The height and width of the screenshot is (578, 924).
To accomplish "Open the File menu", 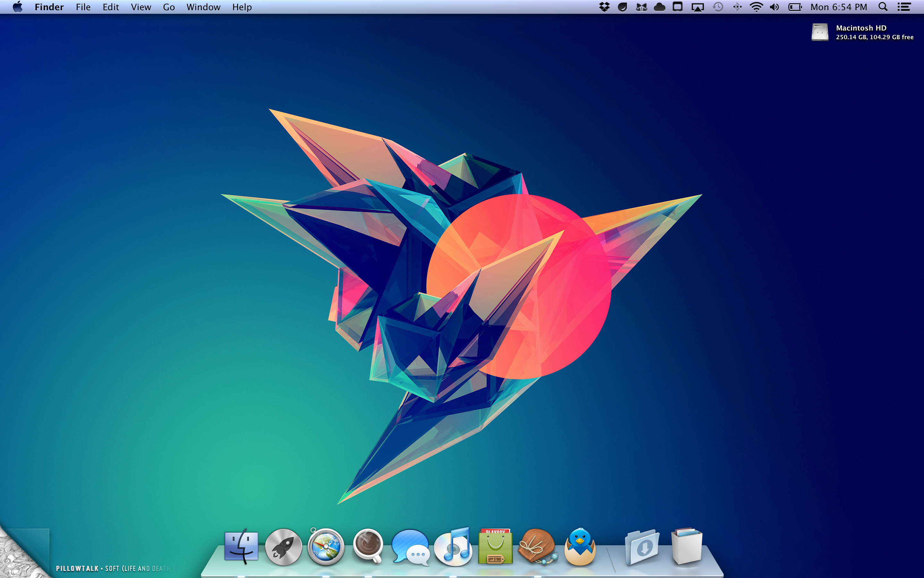I will 83,7.
